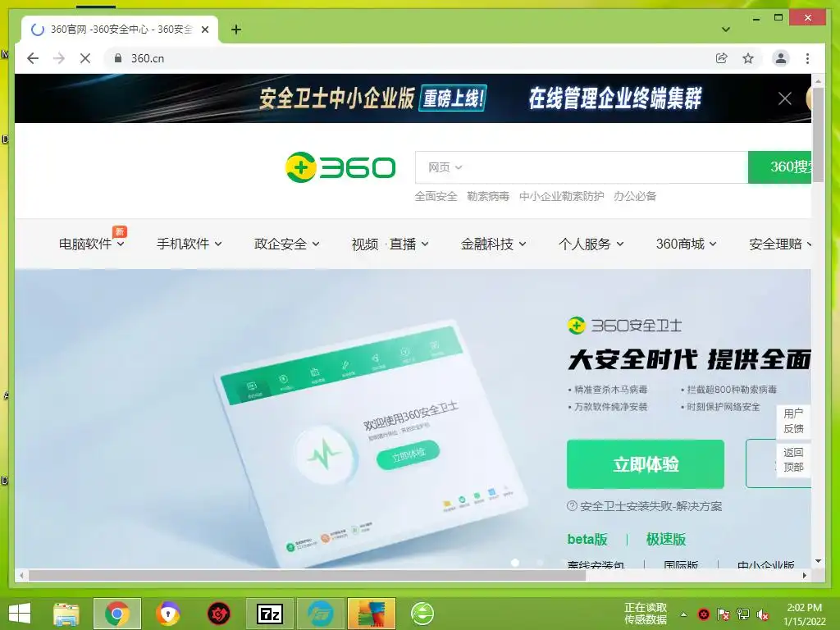Click the horizontal scrollbar thumb
The image size is (840, 630).
tap(307, 575)
